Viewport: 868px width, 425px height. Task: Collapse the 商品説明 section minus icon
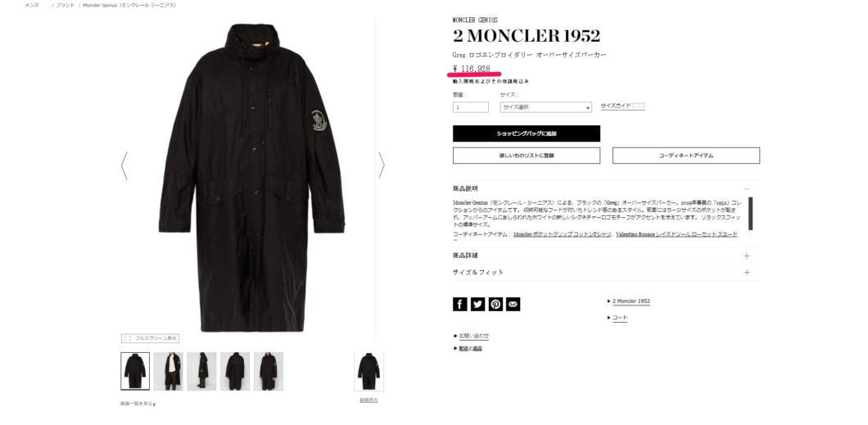(747, 188)
